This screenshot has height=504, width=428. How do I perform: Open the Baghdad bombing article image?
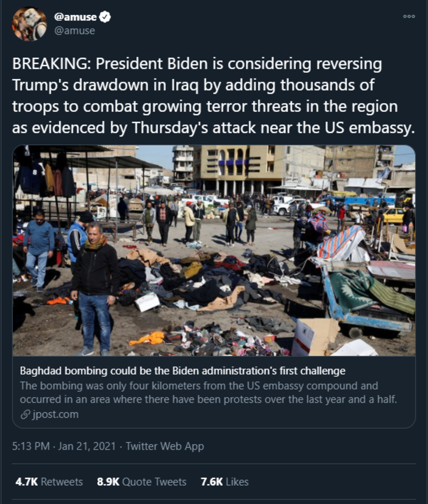pos(214,251)
